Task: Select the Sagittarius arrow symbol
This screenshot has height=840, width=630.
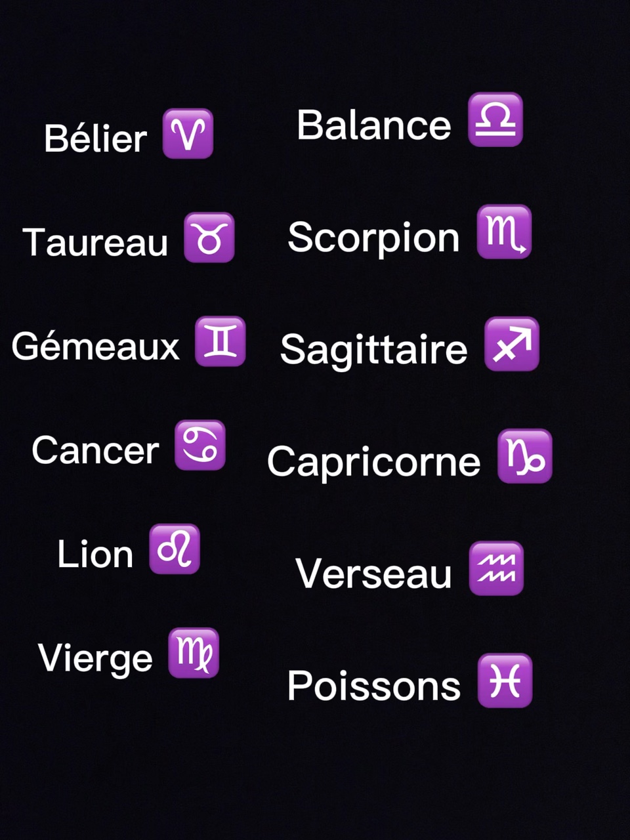Action: pyautogui.click(x=512, y=344)
